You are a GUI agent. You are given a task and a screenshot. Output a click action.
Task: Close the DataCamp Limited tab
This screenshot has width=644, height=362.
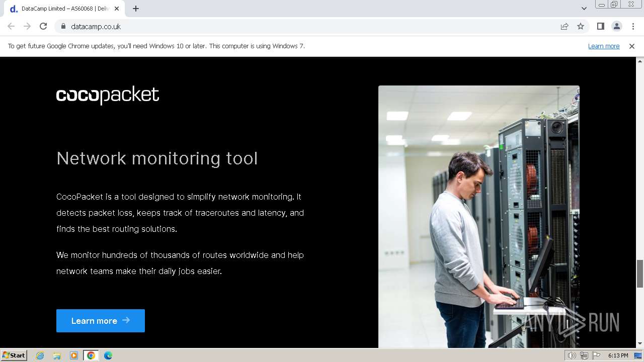point(117,9)
